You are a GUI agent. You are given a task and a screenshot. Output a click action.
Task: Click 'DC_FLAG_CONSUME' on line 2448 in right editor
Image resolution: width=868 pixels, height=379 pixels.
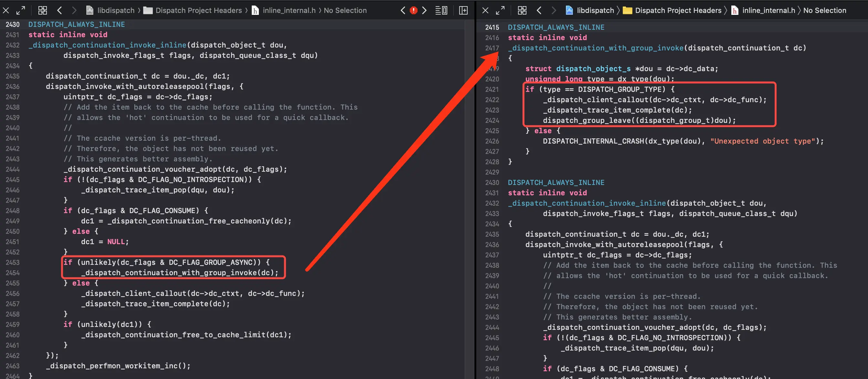coord(641,369)
